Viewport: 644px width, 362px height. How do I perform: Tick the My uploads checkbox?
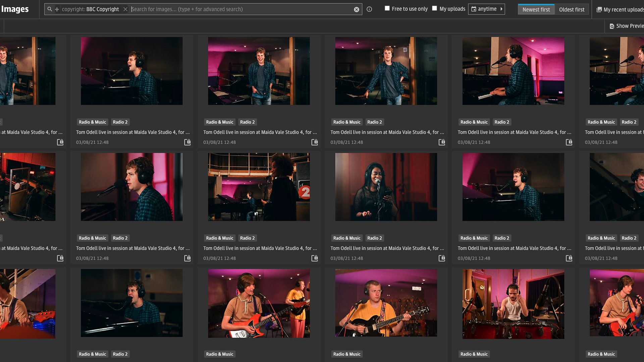(434, 8)
